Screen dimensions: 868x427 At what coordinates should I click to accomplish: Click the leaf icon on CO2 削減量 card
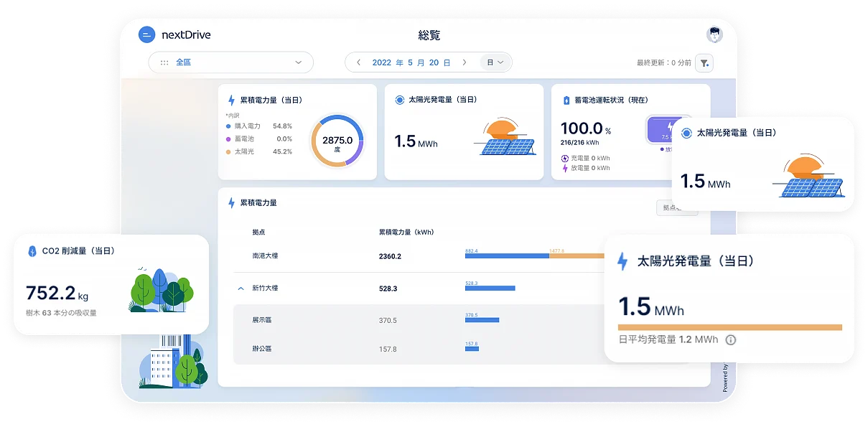tap(32, 251)
